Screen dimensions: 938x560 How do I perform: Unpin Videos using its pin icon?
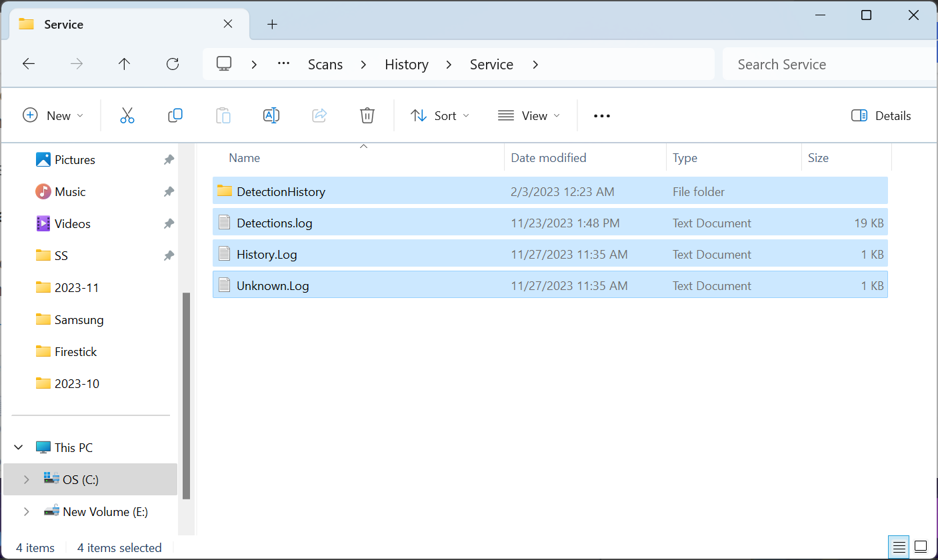coord(169,223)
